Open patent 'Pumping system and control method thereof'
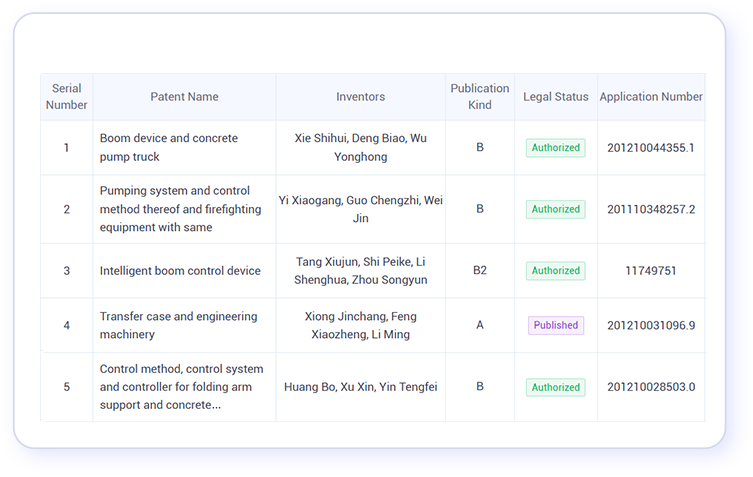Image resolution: width=753 pixels, height=477 pixels. click(181, 209)
